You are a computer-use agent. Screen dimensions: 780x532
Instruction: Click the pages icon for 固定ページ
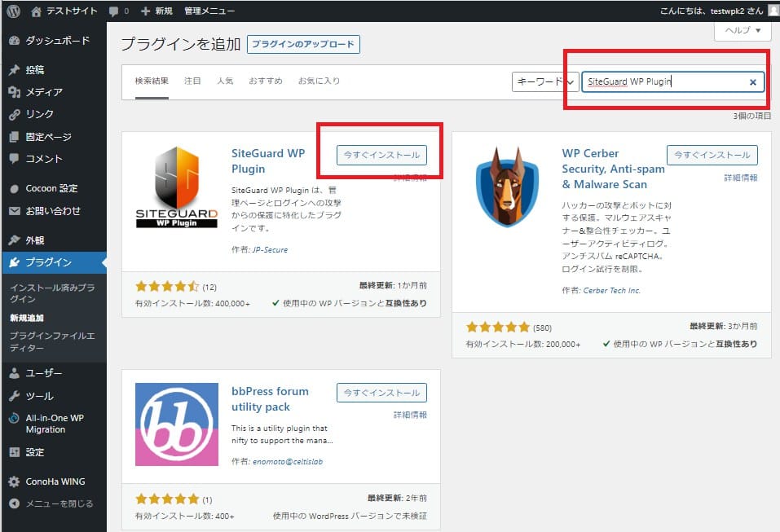coord(15,137)
